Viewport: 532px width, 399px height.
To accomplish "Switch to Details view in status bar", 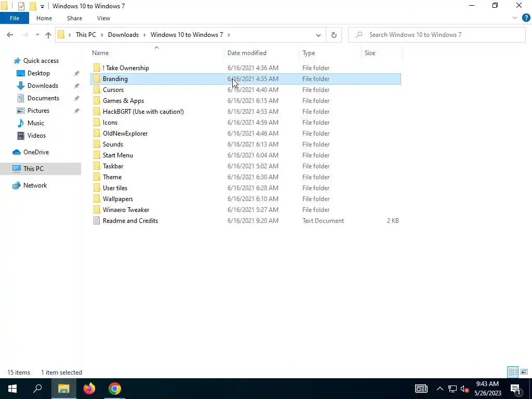I will [513, 372].
